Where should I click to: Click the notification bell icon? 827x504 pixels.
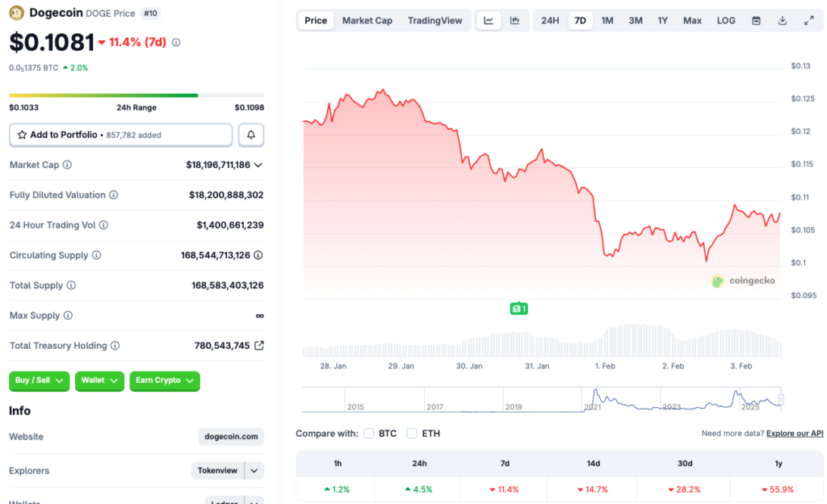(x=250, y=134)
